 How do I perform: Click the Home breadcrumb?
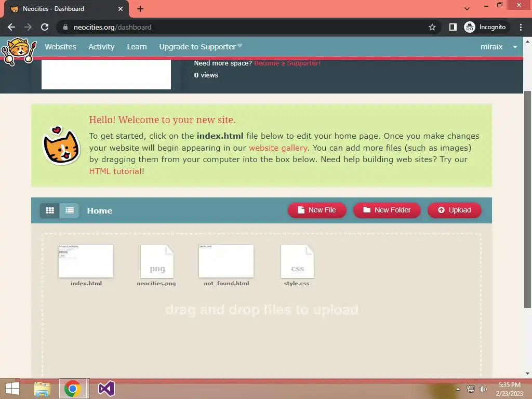[100, 211]
